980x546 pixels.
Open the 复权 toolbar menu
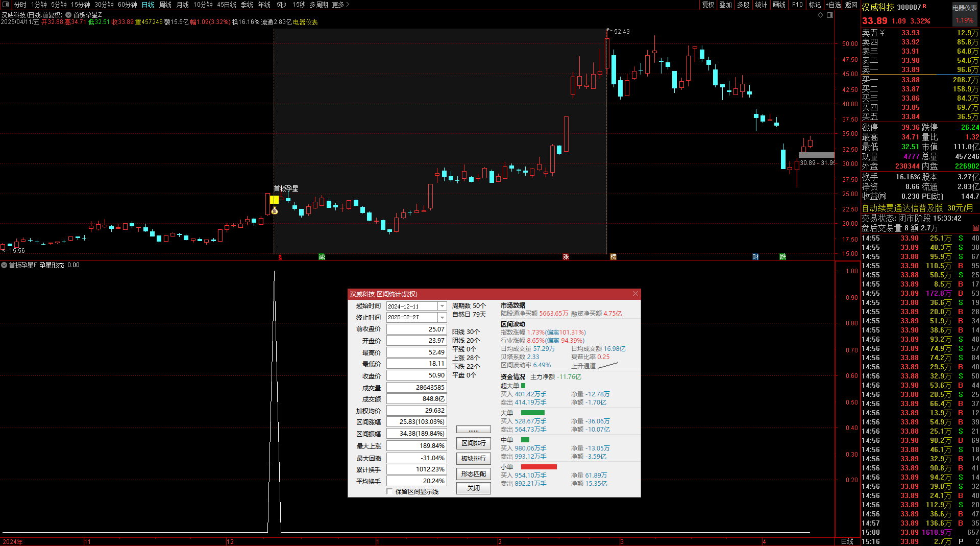click(708, 5)
